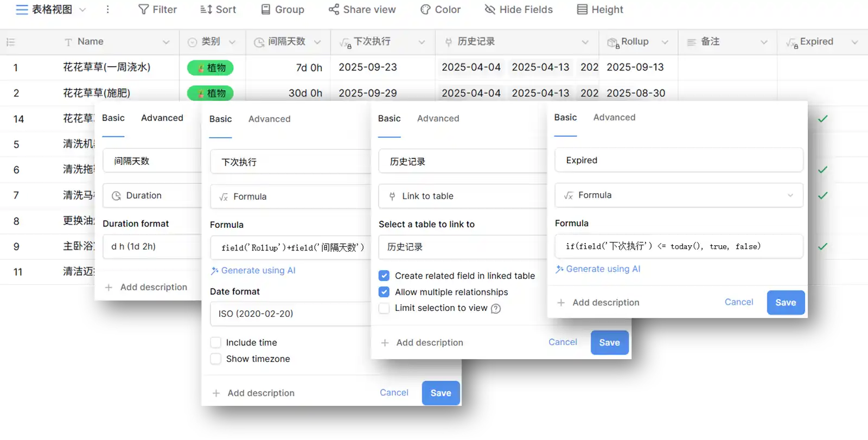Viewport: 868px width, 440px height.
Task: Click the Filter funnel icon
Action: coord(144,10)
